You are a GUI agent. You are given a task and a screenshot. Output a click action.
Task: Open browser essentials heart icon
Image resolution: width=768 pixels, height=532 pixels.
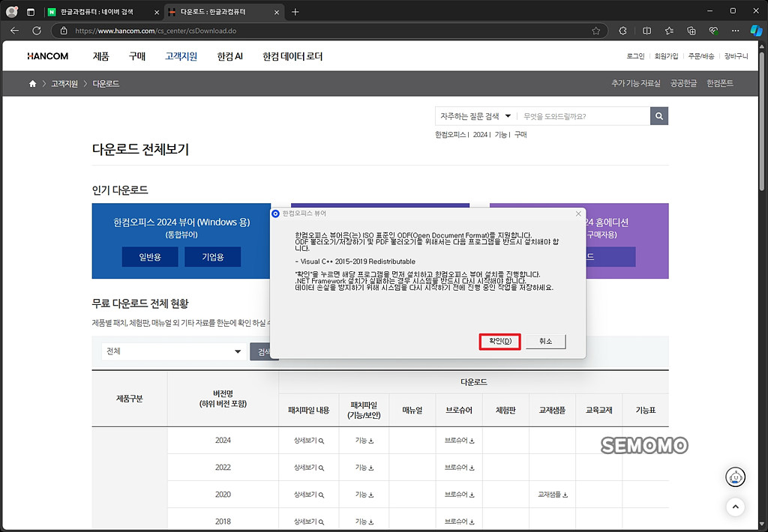click(x=714, y=30)
